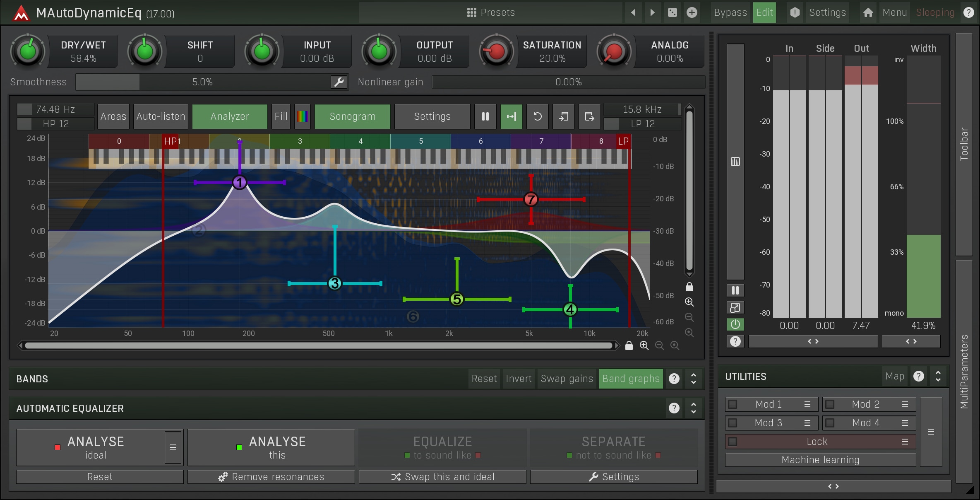Click the Nonlinear gain slider

[x=568, y=82]
